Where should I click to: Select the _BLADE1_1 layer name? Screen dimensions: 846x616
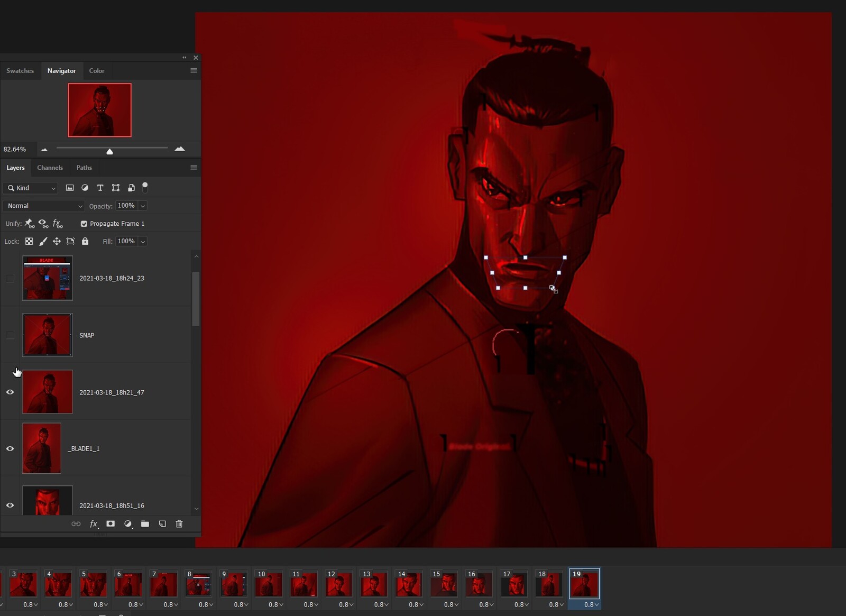[x=84, y=449]
